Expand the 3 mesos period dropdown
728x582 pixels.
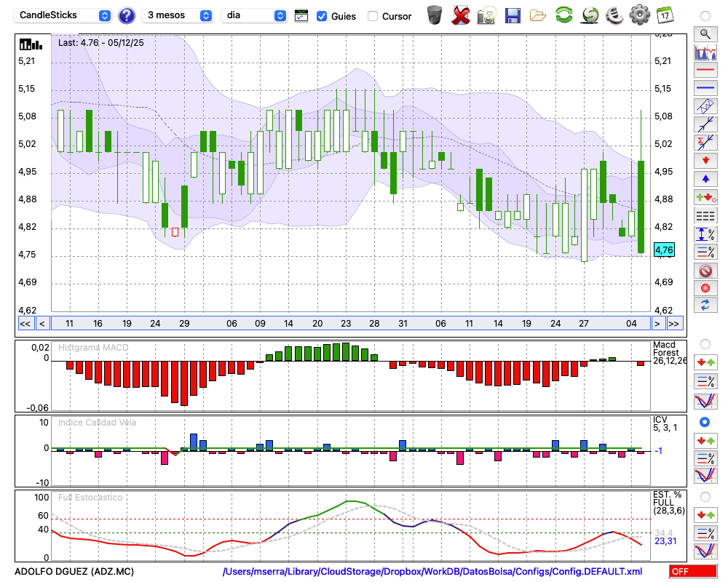(x=179, y=15)
